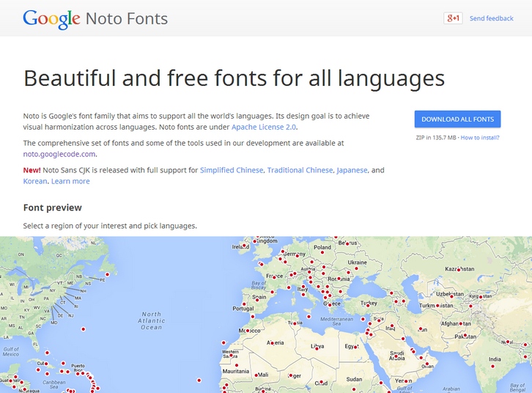Click the Google logo in header

(51, 18)
